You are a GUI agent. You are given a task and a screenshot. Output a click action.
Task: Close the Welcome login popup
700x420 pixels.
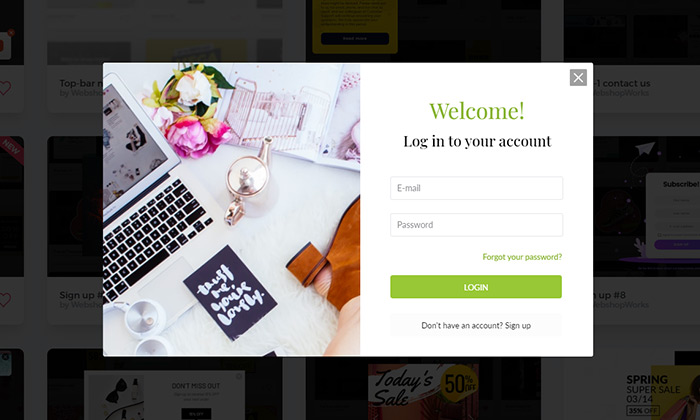pyautogui.click(x=578, y=78)
